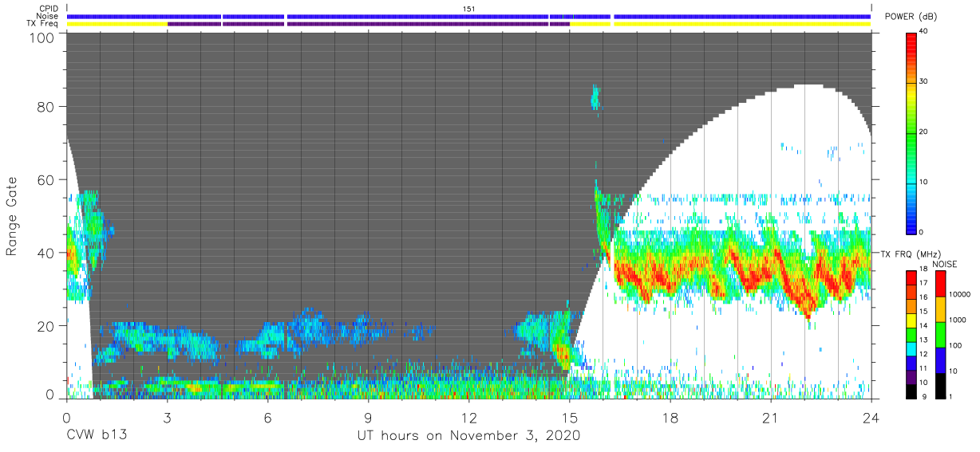Click the y-axis tick label 80
Viewport: 980px width, 452px height.
(46, 107)
